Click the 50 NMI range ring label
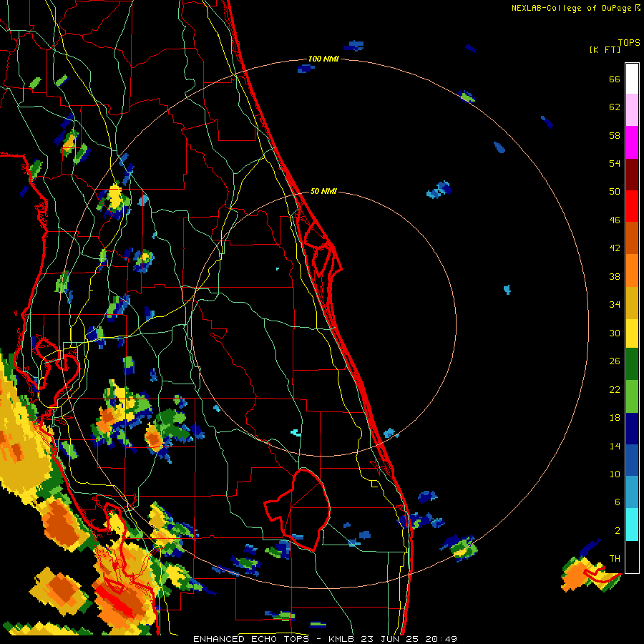The width and height of the screenshot is (644, 644). tap(323, 191)
